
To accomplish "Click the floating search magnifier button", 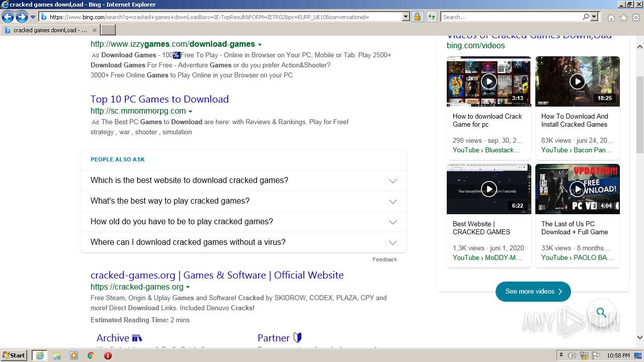I will click(601, 313).
